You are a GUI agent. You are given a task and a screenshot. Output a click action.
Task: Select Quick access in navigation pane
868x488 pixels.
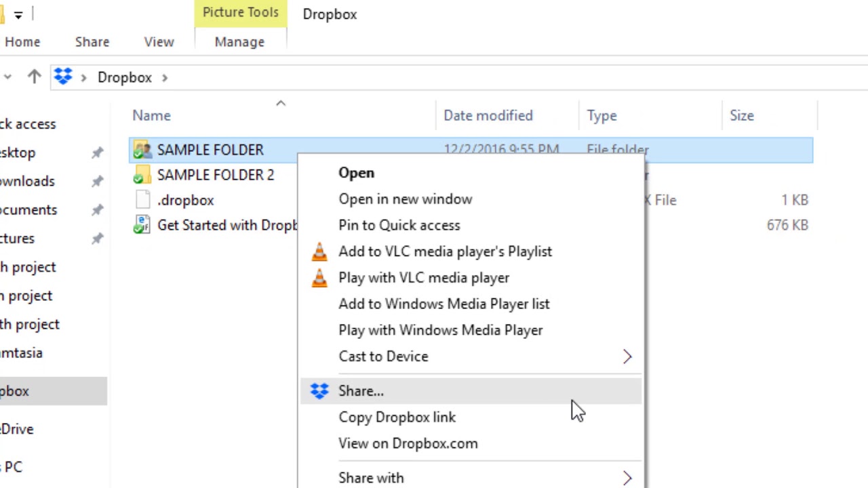click(x=27, y=124)
